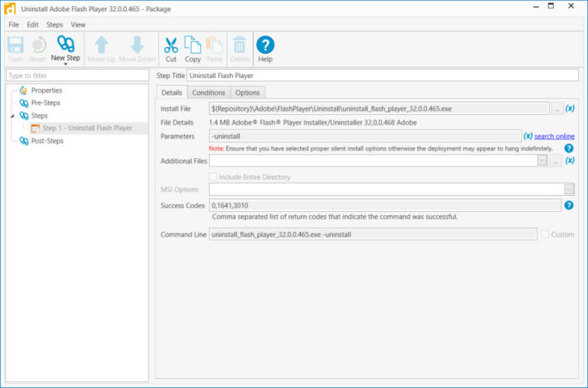The image size is (588, 388).
Task: Click the Move Up arrow icon
Action: [x=101, y=45]
